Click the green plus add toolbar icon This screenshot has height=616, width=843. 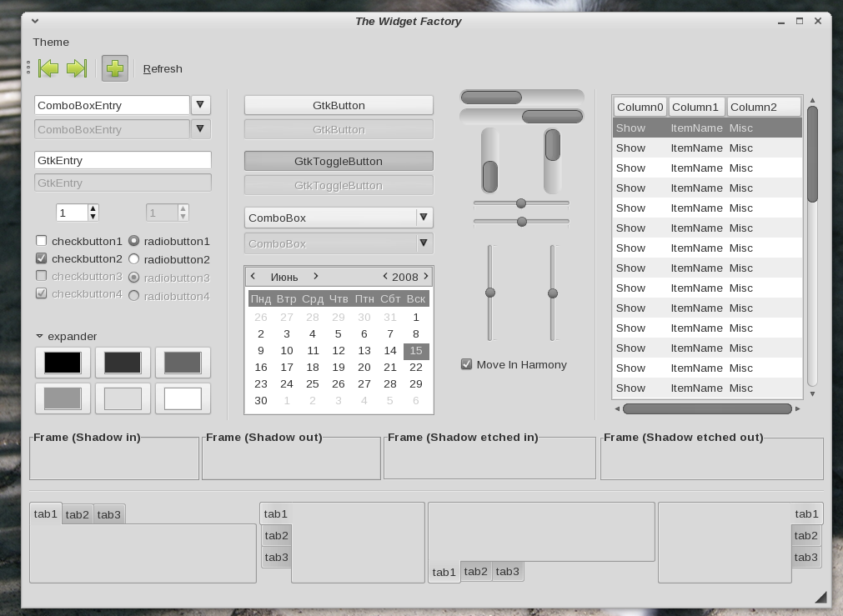click(x=115, y=68)
